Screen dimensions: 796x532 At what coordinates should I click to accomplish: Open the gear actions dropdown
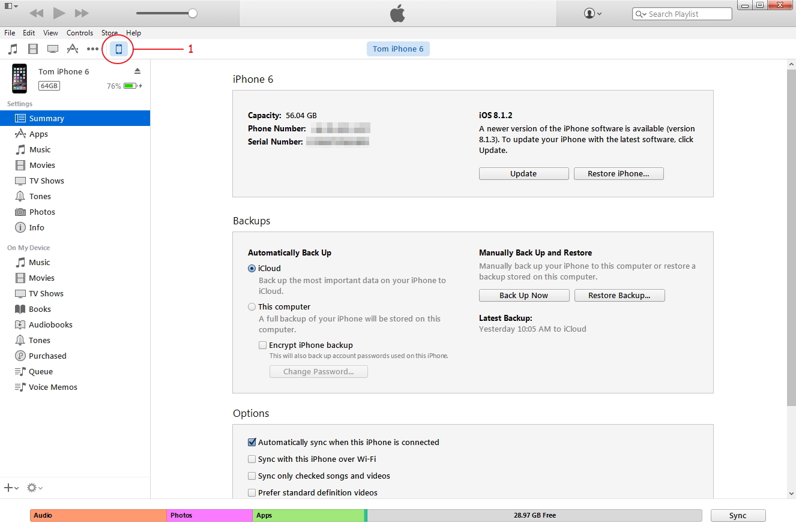click(x=35, y=488)
